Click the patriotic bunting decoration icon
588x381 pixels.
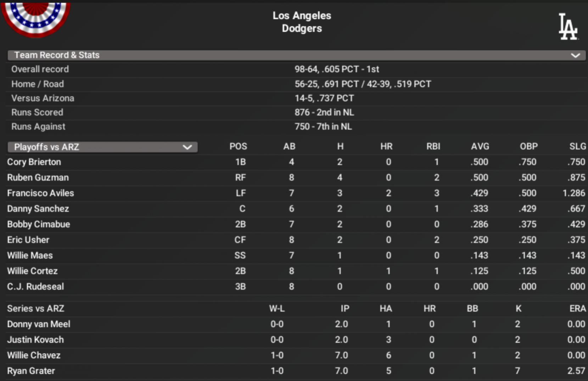[x=35, y=18]
